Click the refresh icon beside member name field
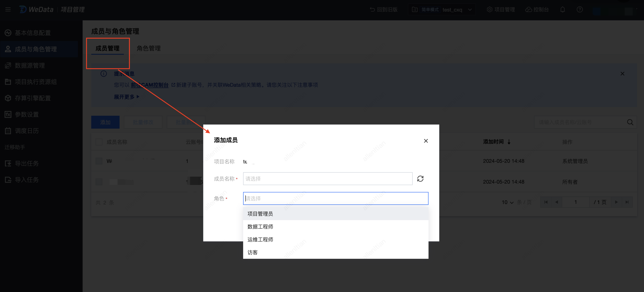 tap(420, 179)
